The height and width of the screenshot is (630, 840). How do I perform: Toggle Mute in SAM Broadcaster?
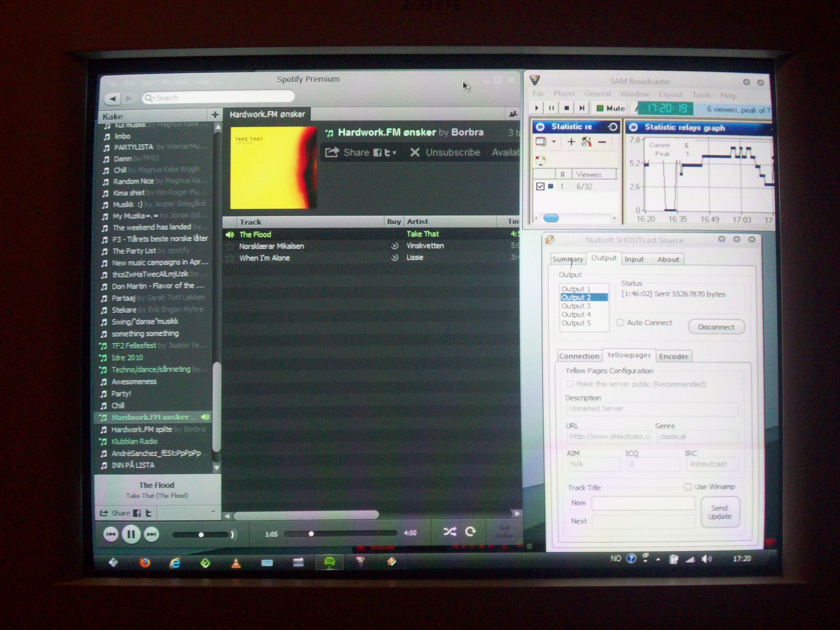click(x=611, y=108)
